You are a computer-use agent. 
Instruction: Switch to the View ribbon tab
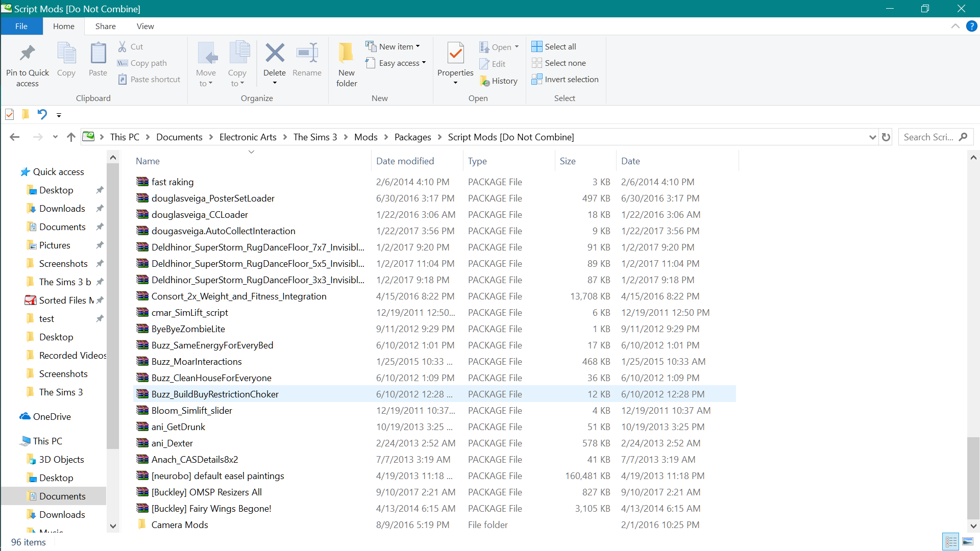(x=145, y=26)
